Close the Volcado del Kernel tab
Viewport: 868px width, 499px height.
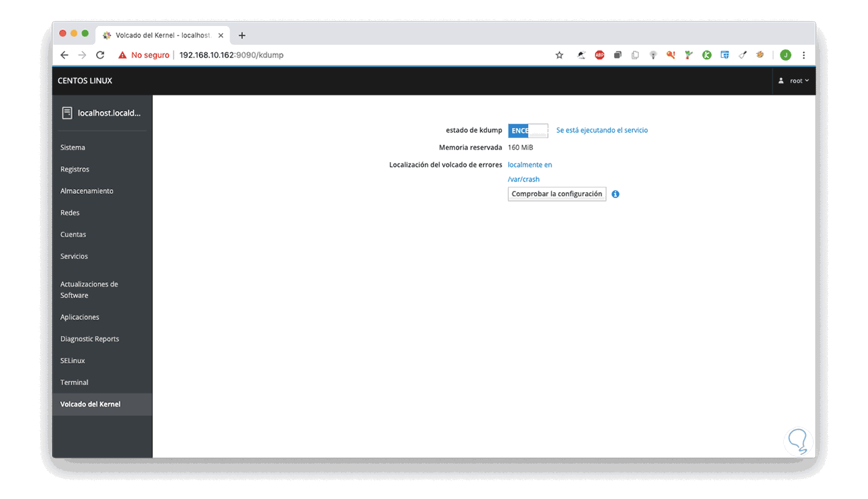[221, 35]
